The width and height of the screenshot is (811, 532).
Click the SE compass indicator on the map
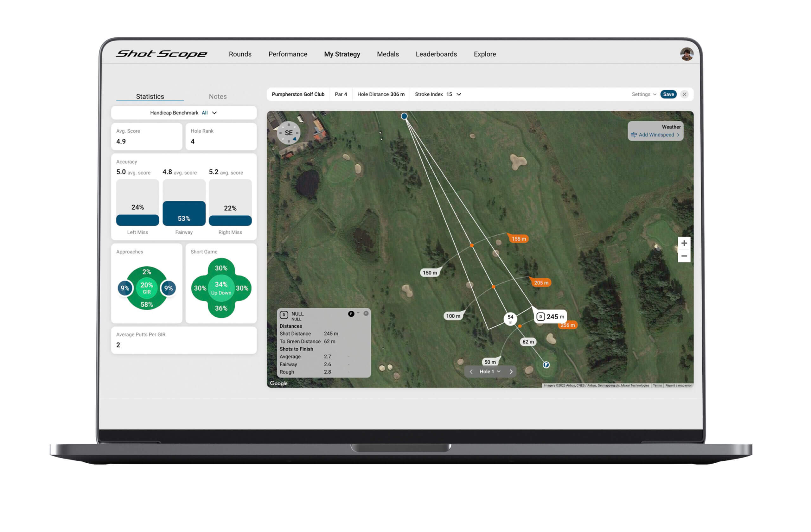(x=289, y=133)
